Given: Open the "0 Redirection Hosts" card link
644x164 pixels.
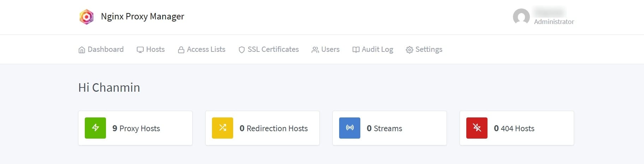Looking at the screenshot, I should [273, 128].
